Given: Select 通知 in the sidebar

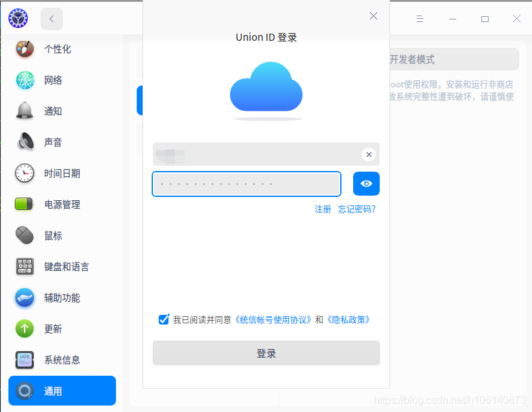Looking at the screenshot, I should click(53, 111).
